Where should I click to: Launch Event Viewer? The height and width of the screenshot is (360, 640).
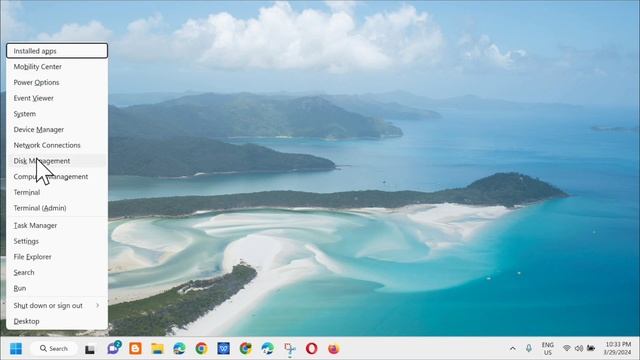coord(57,98)
